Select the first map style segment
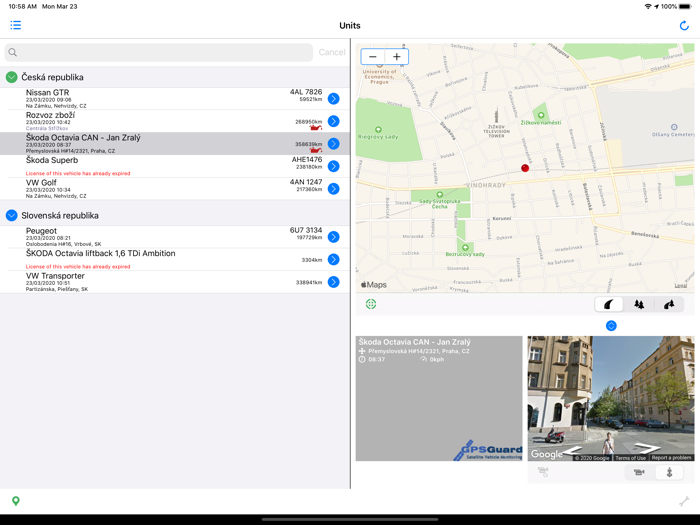Viewport: 700px width, 525px height. (609, 304)
